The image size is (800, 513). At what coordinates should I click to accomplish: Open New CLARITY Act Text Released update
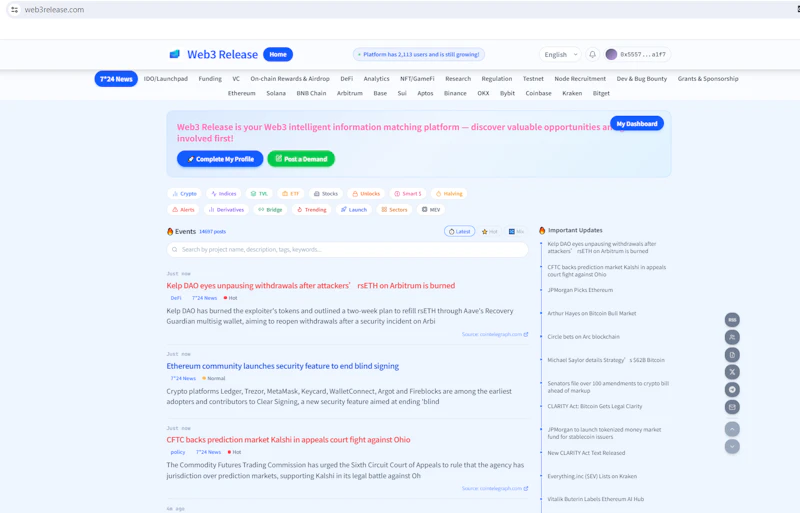pyautogui.click(x=586, y=453)
